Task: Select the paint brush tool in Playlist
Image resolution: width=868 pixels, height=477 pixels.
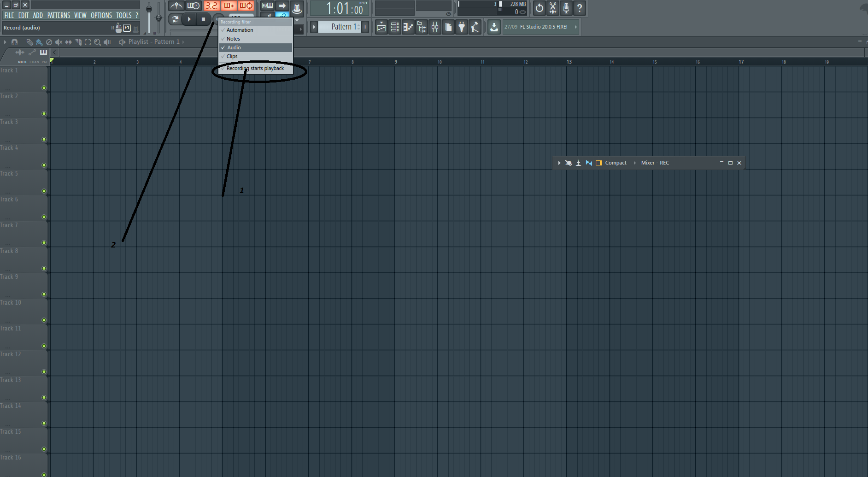Action: point(39,42)
